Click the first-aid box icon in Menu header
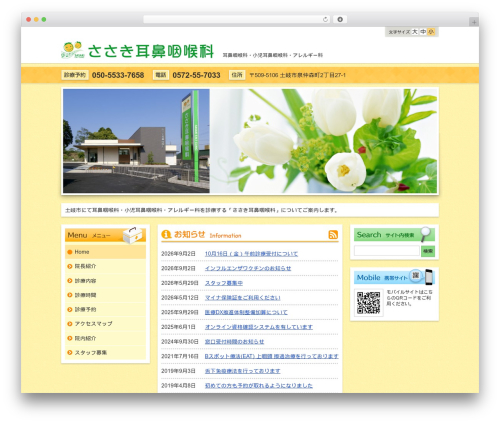500x423 pixels. pyautogui.click(x=132, y=235)
